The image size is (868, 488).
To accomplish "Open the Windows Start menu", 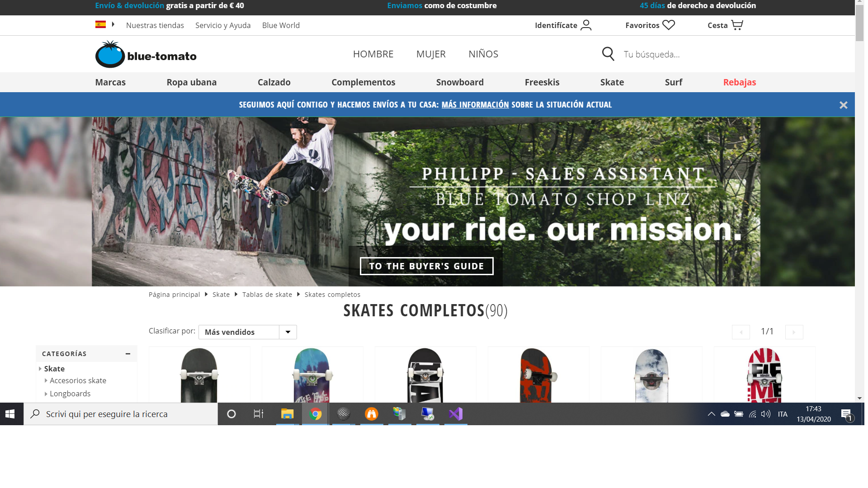I will click(10, 414).
